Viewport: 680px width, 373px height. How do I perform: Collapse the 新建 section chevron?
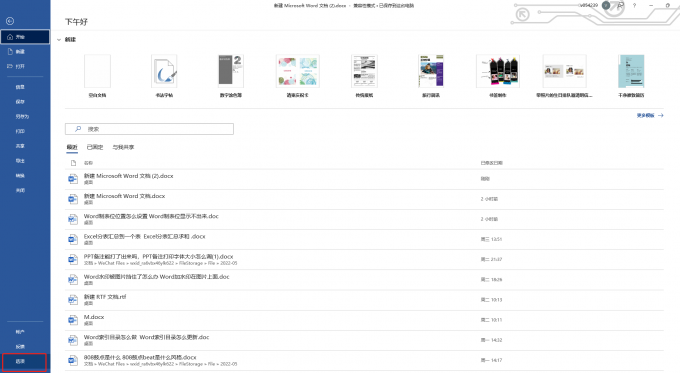(59, 39)
